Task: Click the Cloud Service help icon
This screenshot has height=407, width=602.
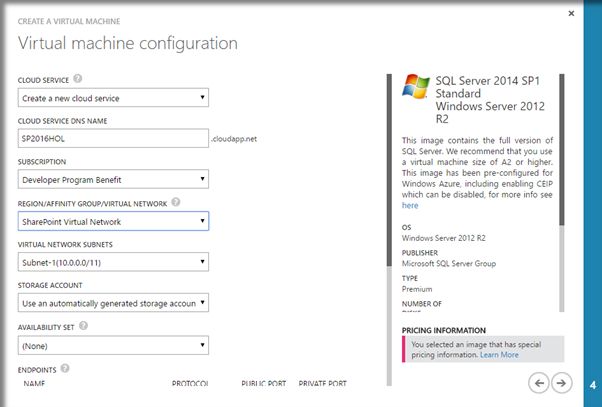Action: (x=77, y=78)
